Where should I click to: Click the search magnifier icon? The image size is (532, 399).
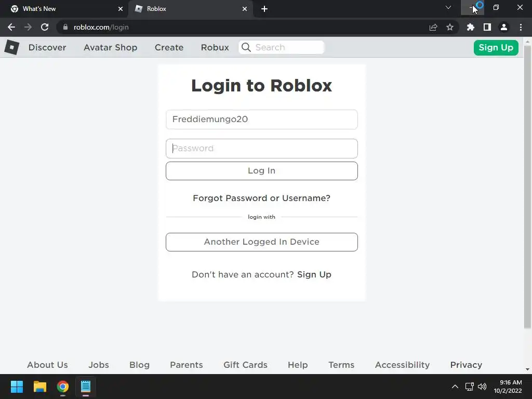click(x=246, y=47)
